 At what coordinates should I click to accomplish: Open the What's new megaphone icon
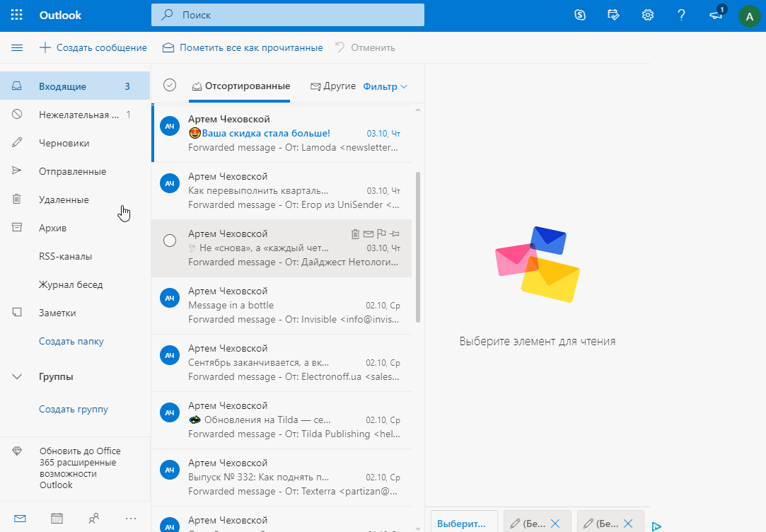716,15
